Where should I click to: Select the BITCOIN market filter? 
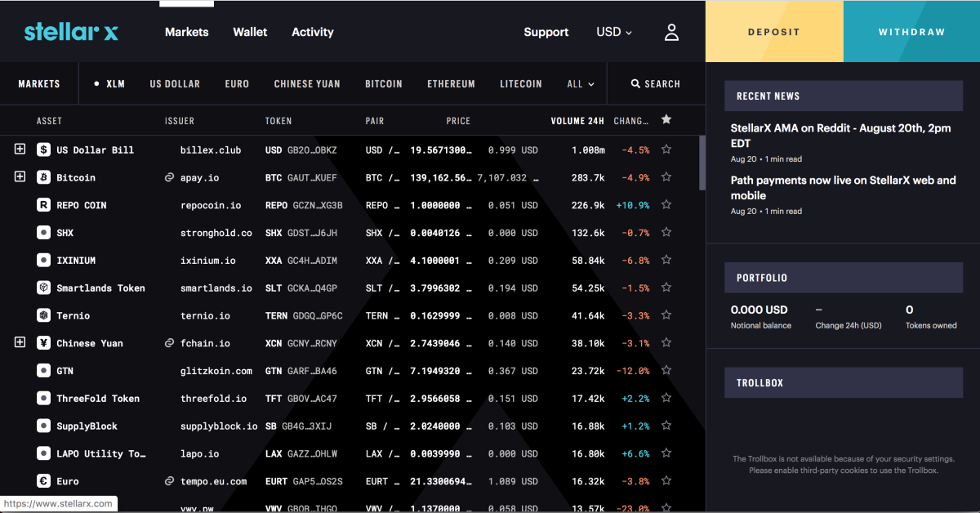384,83
